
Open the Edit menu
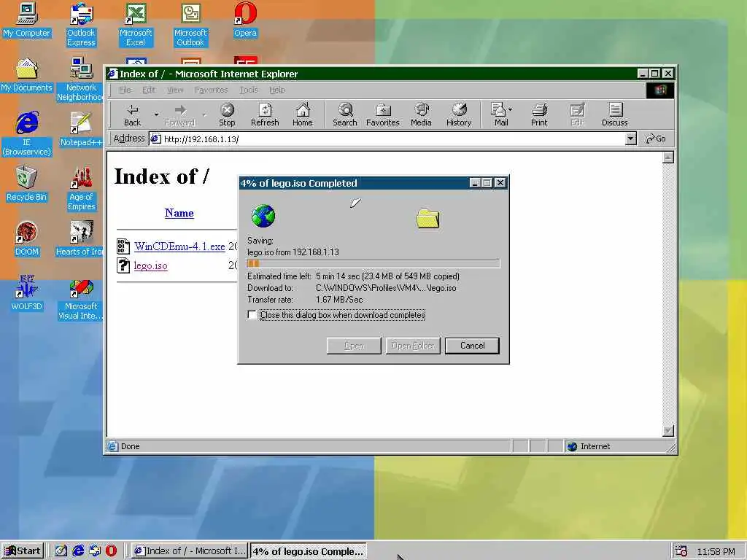coord(149,90)
